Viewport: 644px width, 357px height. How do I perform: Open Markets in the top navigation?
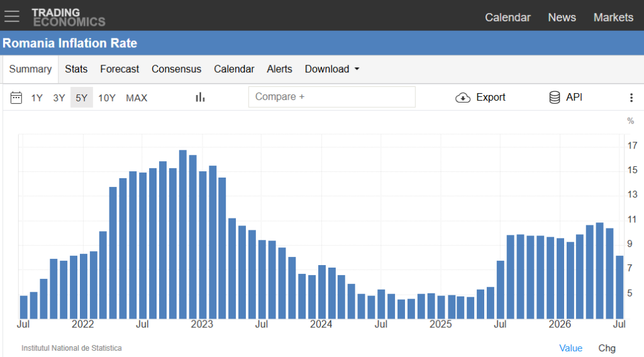click(613, 17)
